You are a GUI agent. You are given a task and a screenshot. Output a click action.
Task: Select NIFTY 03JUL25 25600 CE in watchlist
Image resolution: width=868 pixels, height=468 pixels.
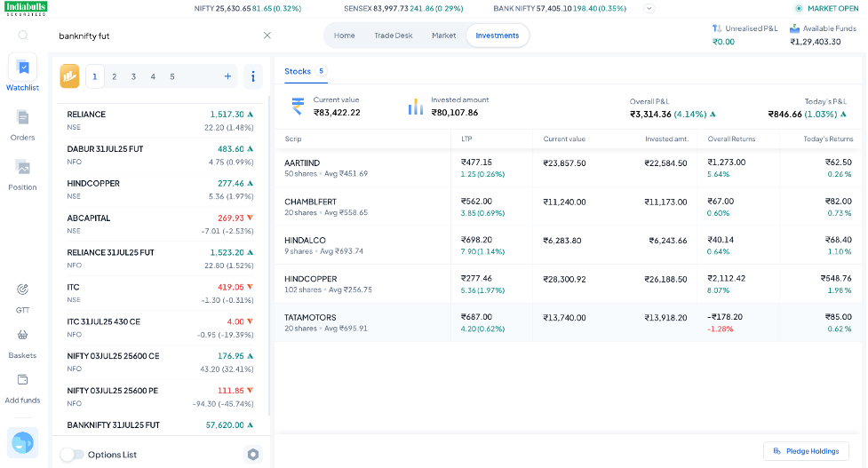click(160, 362)
